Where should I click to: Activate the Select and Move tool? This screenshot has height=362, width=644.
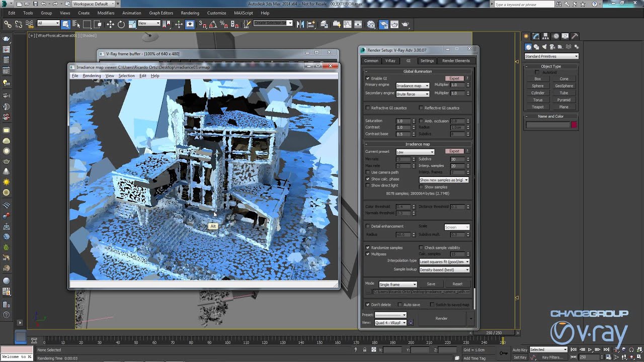[110, 24]
